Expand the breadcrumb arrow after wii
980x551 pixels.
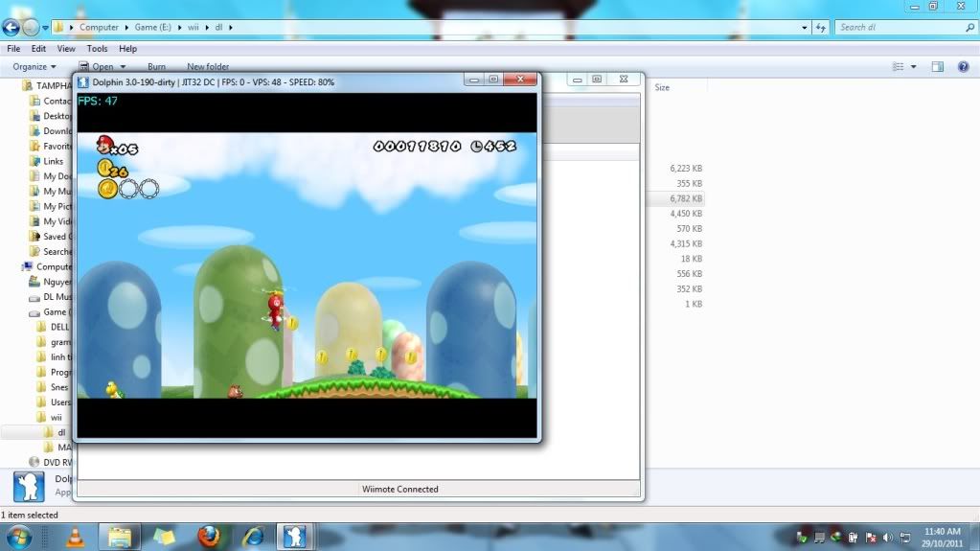pyautogui.click(x=207, y=28)
